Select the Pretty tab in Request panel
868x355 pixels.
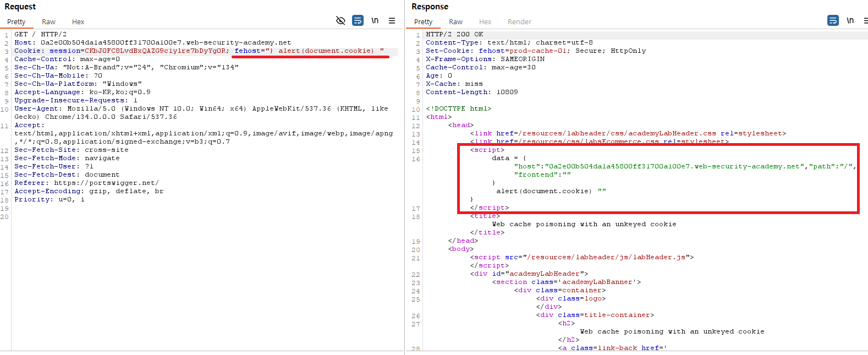pos(17,22)
